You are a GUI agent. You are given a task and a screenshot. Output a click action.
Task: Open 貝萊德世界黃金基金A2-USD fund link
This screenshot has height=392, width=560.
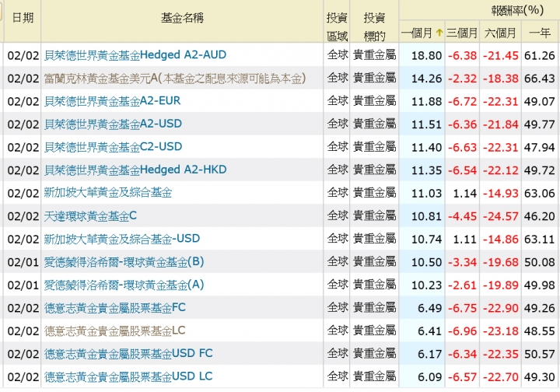113,124
